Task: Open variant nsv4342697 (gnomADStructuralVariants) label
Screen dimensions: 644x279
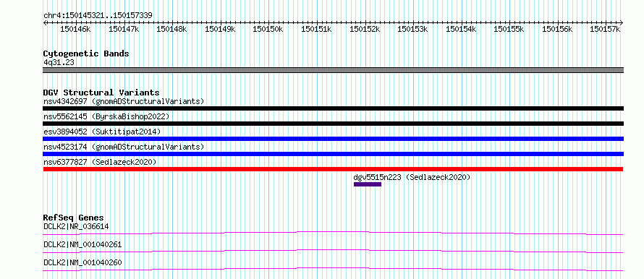Action: (124, 101)
